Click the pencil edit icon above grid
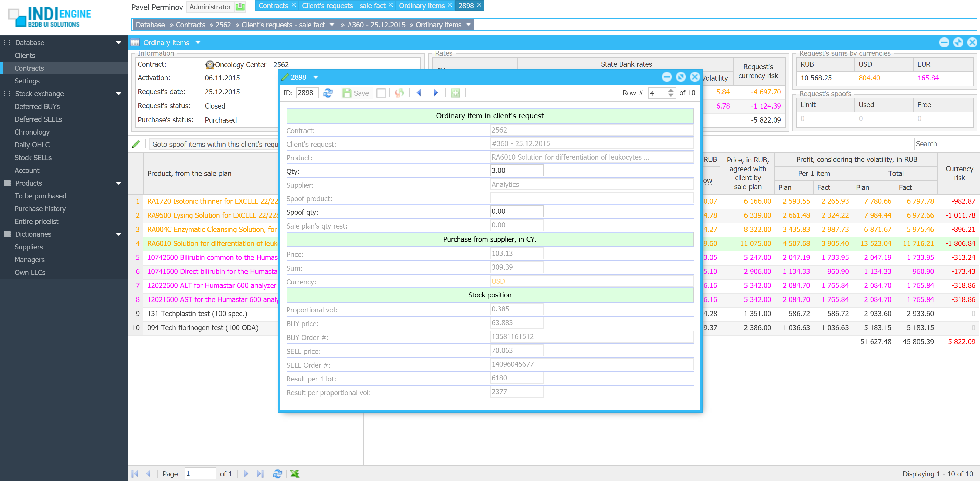The image size is (980, 481). pyautogui.click(x=136, y=144)
